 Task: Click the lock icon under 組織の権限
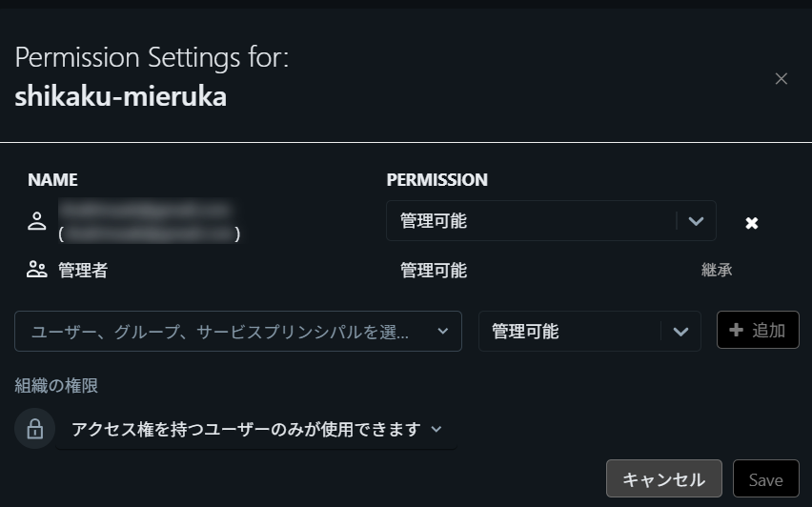tap(34, 429)
